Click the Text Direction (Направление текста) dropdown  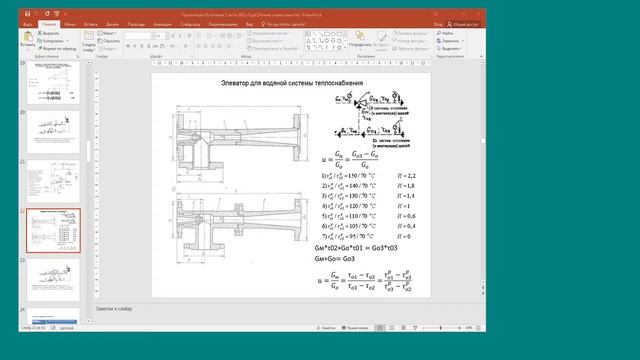[x=268, y=33]
